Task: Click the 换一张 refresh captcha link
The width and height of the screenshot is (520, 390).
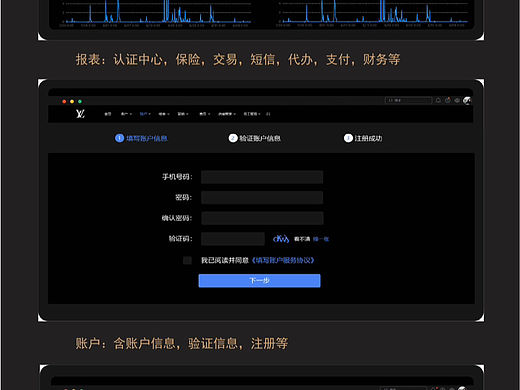Action: click(x=321, y=239)
